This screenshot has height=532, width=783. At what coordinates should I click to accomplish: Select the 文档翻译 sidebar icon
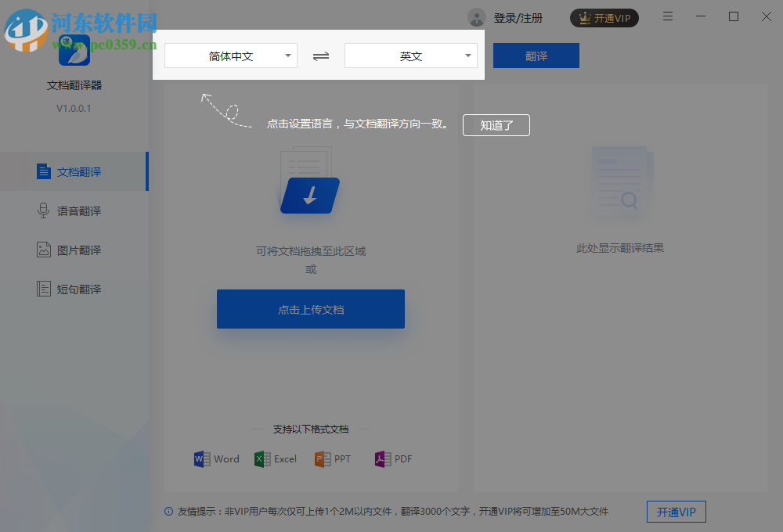43,171
